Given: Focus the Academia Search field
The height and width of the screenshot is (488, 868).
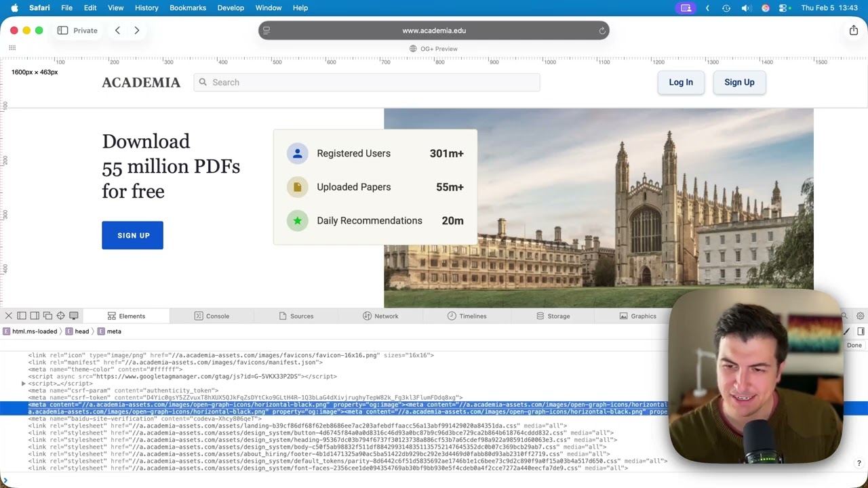Looking at the screenshot, I should tap(367, 83).
